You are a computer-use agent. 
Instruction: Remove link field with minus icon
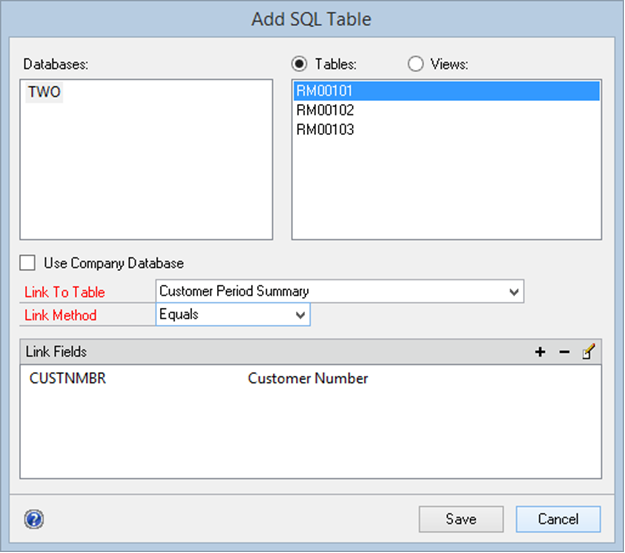(x=564, y=352)
